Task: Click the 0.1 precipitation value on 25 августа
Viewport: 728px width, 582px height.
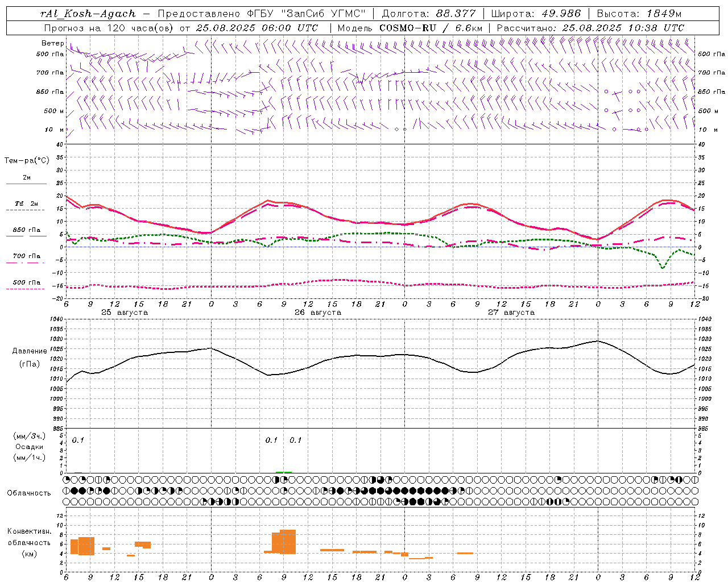Action: [x=78, y=440]
